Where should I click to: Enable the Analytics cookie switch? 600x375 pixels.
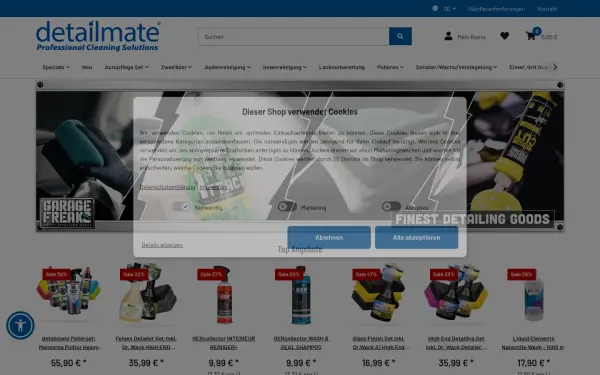point(391,207)
